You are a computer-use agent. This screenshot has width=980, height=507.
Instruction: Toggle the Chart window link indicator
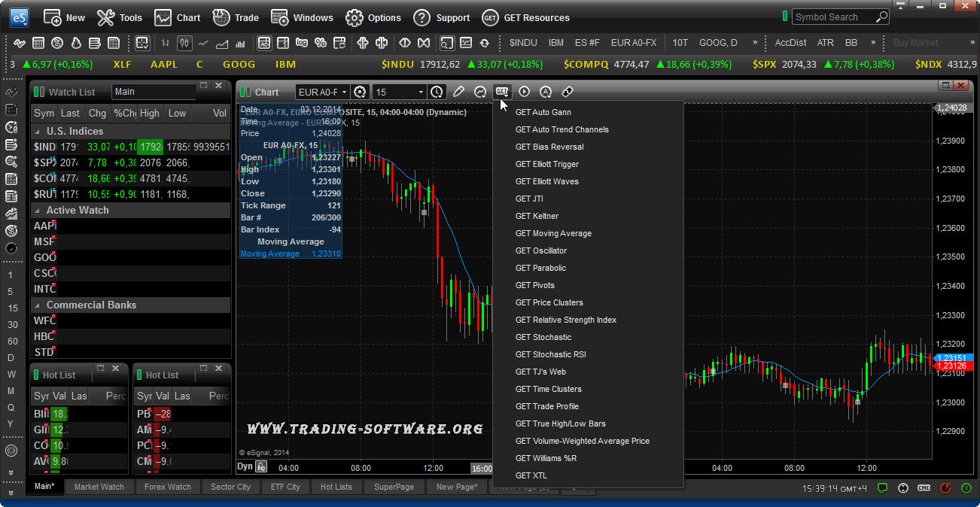click(x=245, y=92)
